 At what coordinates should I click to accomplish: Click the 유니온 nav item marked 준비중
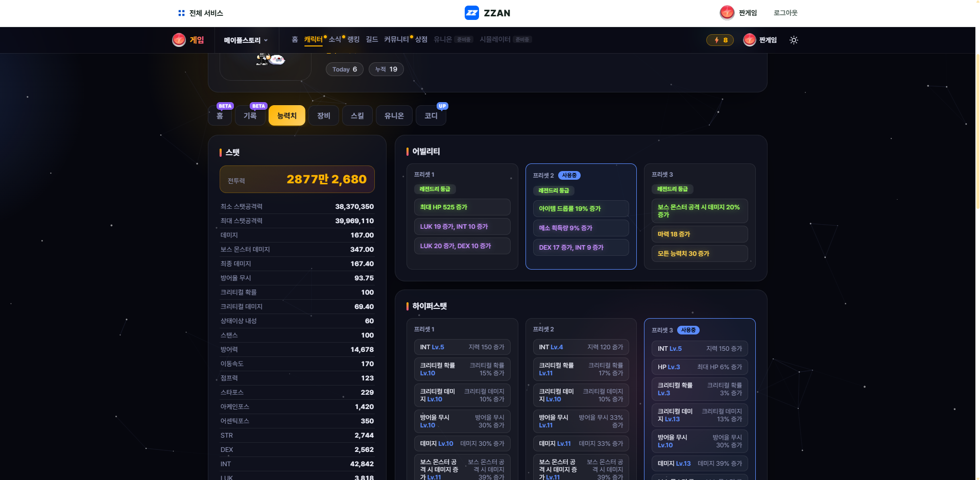(x=453, y=39)
